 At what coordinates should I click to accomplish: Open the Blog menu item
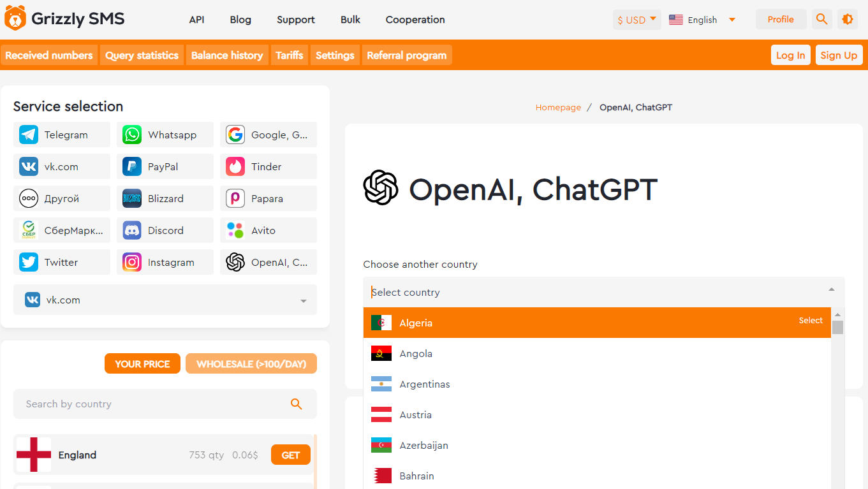[240, 20]
